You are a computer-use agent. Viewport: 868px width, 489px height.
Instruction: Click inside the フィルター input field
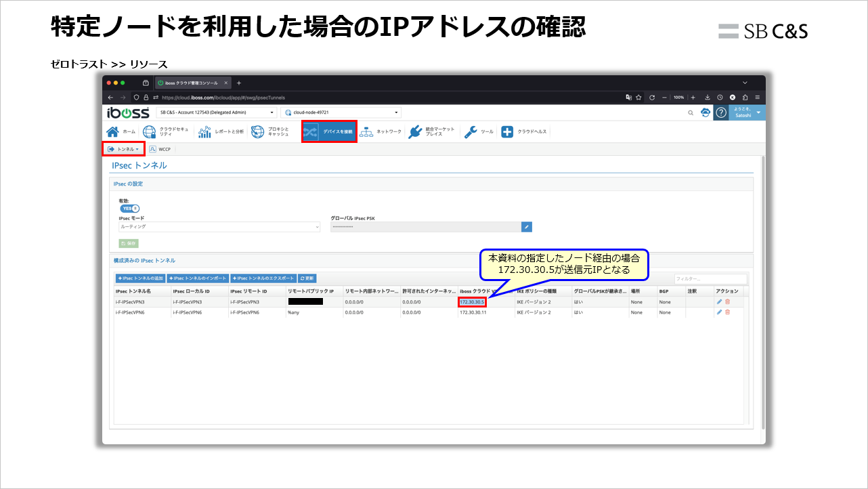click(710, 278)
